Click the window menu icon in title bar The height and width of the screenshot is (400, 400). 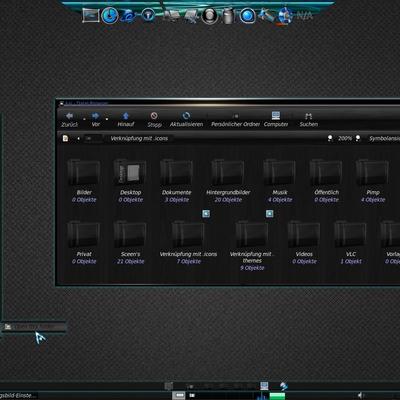(61, 103)
